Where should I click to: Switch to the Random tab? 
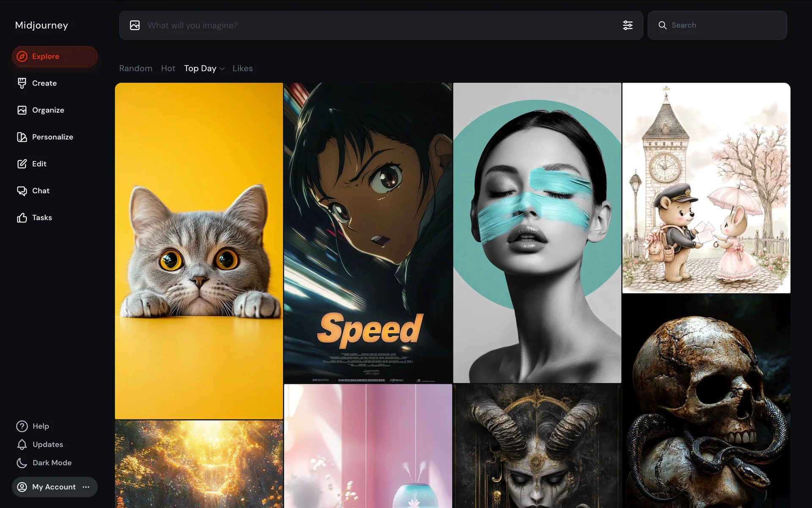[x=135, y=69]
